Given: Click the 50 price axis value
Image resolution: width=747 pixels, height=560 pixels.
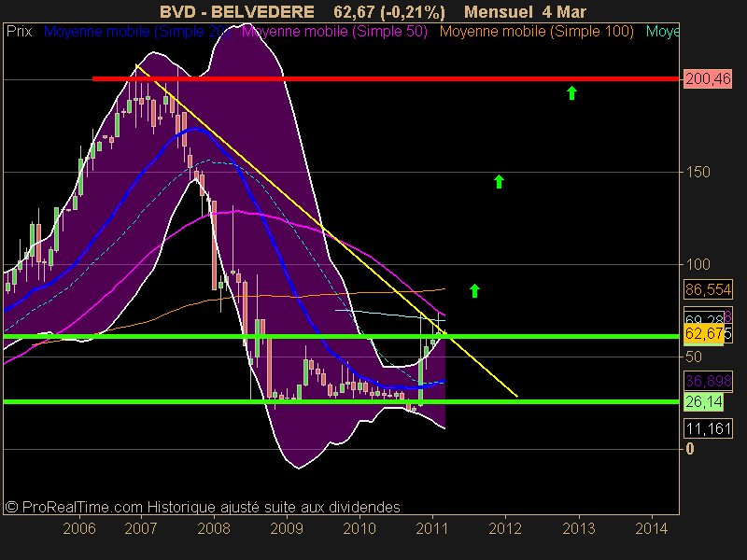Looking at the screenshot, I should coord(694,357).
